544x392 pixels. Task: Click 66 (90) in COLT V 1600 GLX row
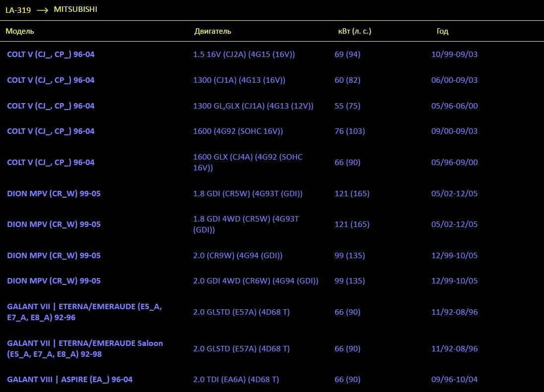click(x=347, y=162)
